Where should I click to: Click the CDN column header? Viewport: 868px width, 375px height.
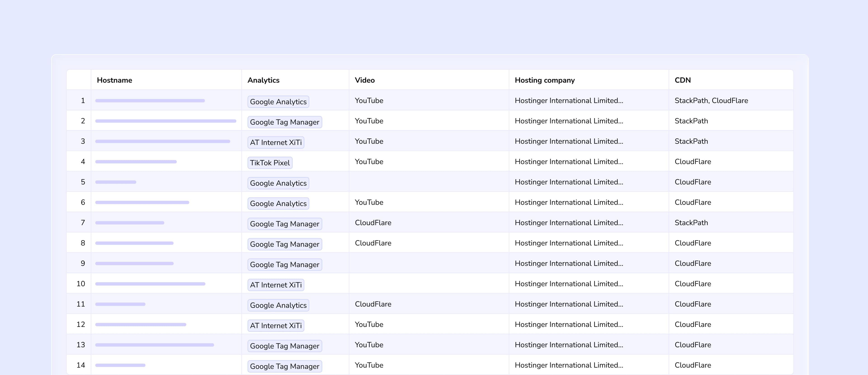tap(682, 80)
